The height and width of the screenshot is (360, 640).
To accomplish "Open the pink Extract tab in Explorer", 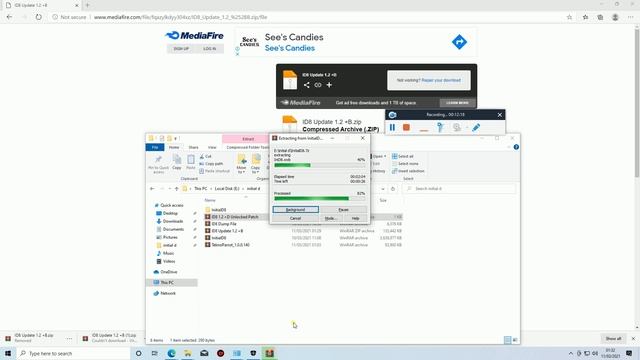I will pos(248,139).
